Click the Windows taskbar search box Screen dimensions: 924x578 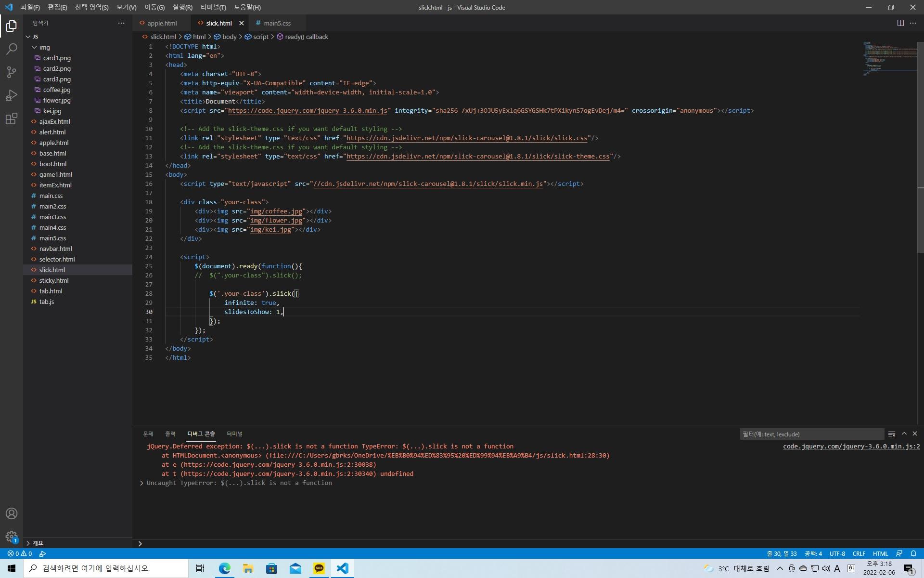coord(106,568)
